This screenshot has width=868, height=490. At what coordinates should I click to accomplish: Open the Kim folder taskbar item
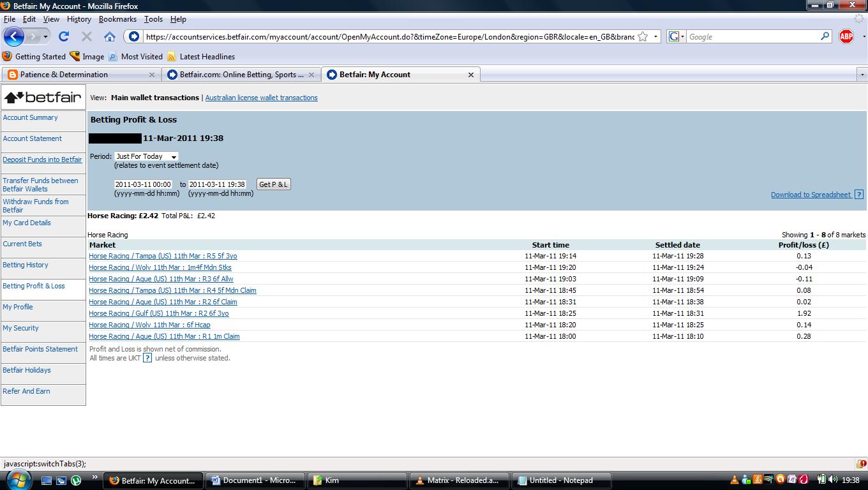(357, 480)
